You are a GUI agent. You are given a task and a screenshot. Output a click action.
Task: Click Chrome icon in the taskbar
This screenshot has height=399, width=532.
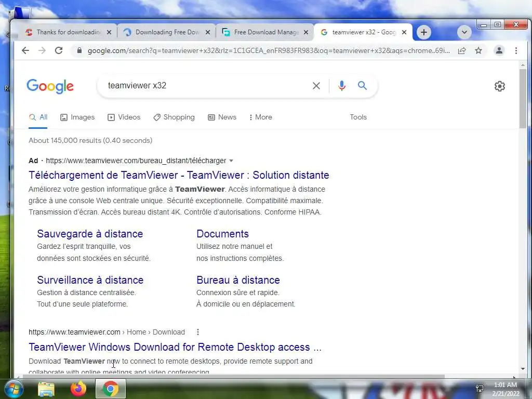tap(111, 389)
